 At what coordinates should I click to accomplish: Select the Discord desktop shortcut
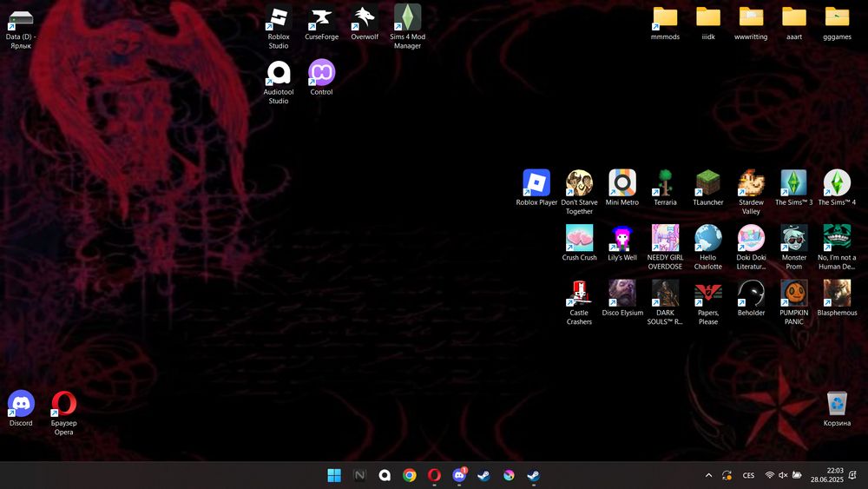tap(21, 409)
